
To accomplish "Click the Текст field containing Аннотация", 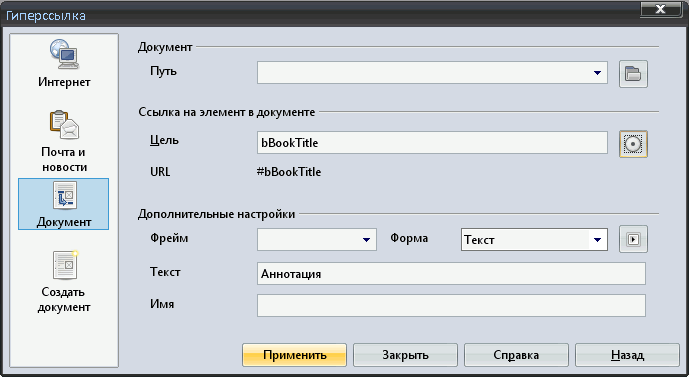I will click(451, 273).
